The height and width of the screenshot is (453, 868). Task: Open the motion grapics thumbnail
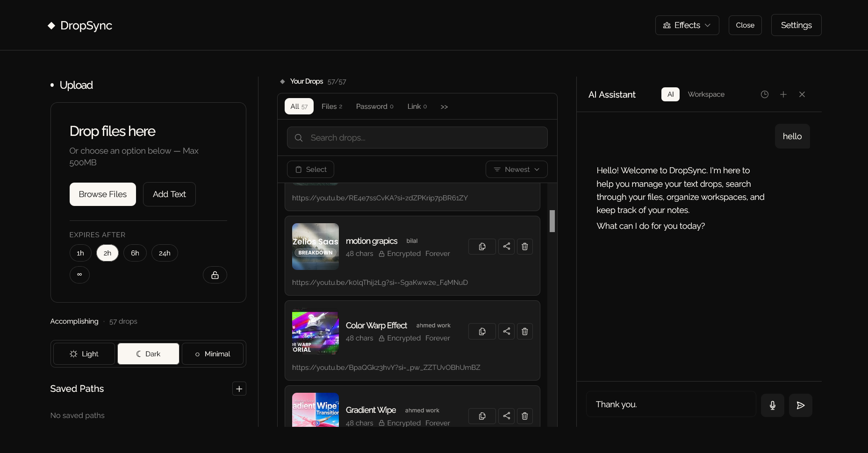pos(316,247)
